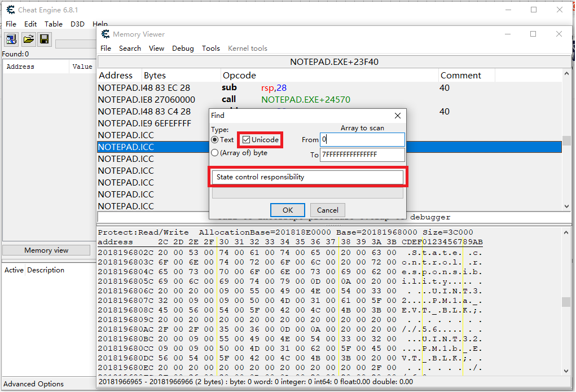Click the hex view scrollbar thumb
Image resolution: width=576 pixels, height=392 pixels.
click(566, 302)
